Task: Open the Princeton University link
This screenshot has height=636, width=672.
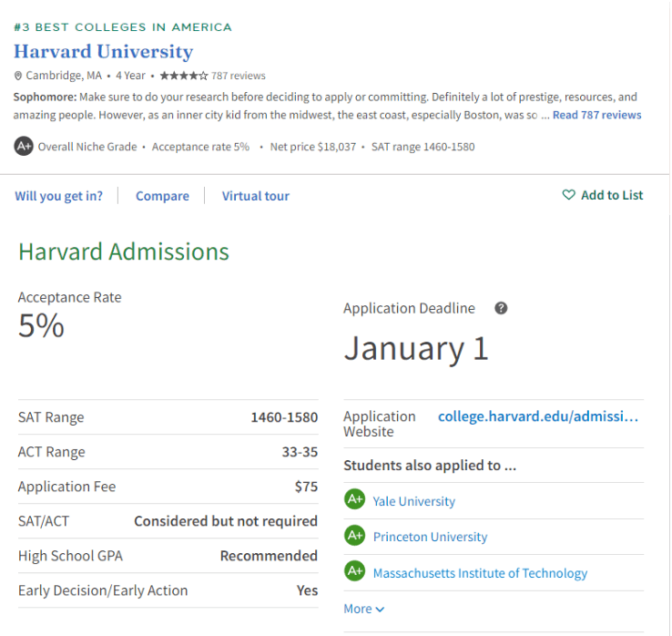Action: (431, 537)
